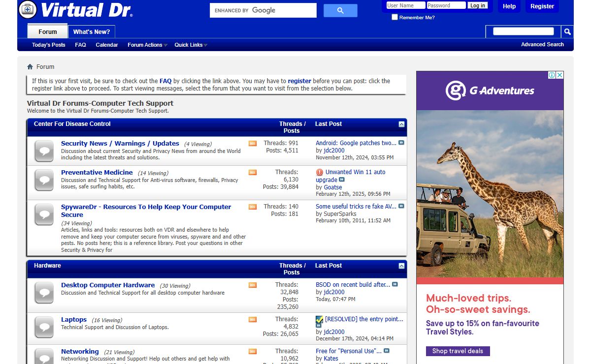This screenshot has width=591, height=364.
Task: Click the Advanced Search link
Action: point(542,44)
